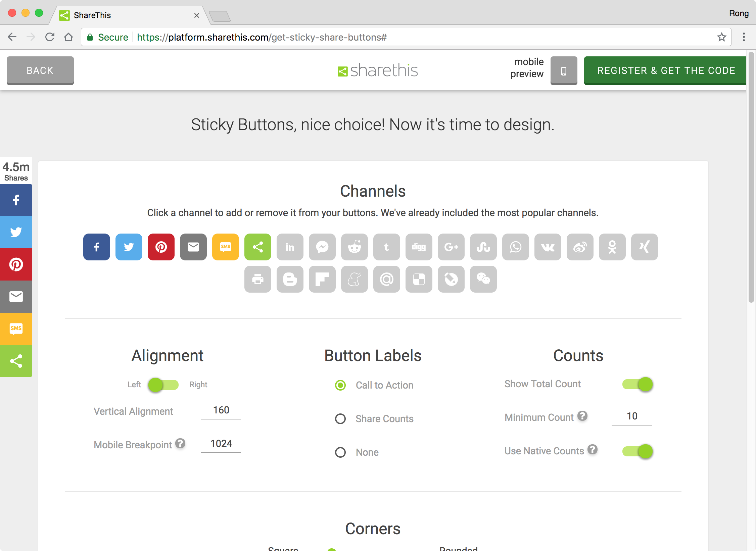Viewport: 756px width, 551px height.
Task: Add the Tumblr channel
Action: [x=387, y=247]
